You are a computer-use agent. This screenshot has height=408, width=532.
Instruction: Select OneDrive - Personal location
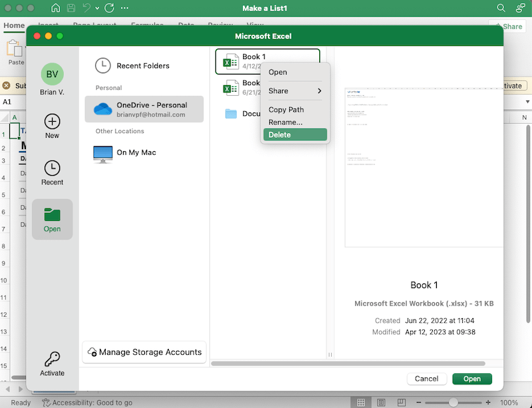tap(144, 109)
